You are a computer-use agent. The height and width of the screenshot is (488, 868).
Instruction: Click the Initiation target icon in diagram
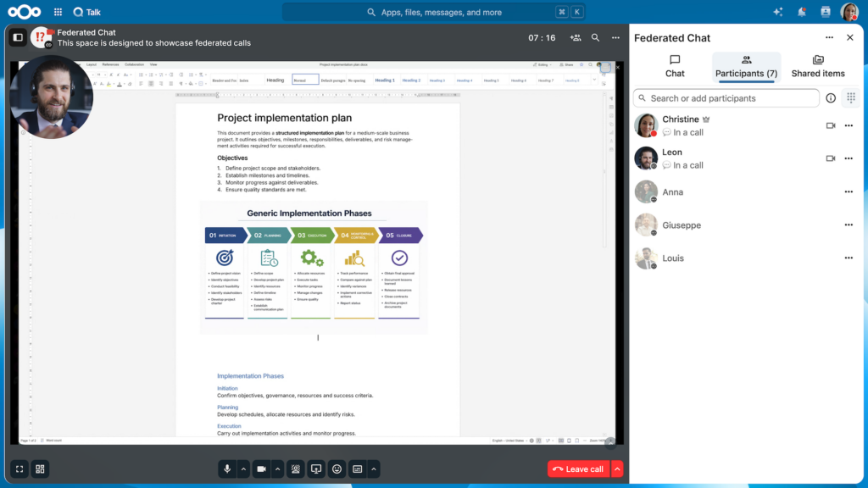pyautogui.click(x=225, y=258)
